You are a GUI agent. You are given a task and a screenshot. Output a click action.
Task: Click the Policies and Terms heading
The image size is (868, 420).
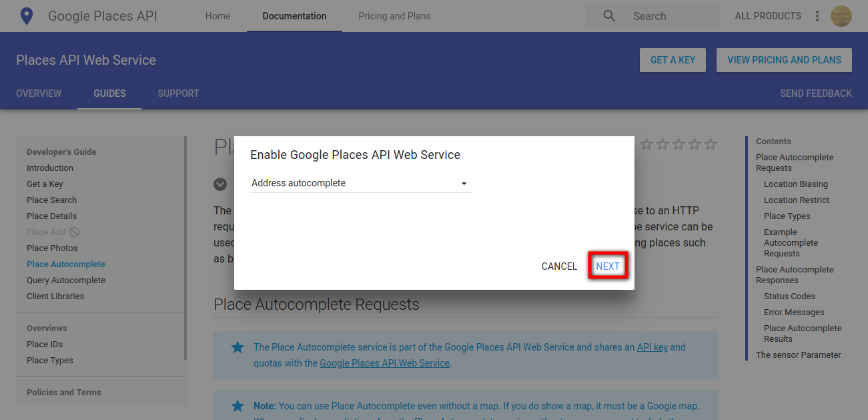64,393
